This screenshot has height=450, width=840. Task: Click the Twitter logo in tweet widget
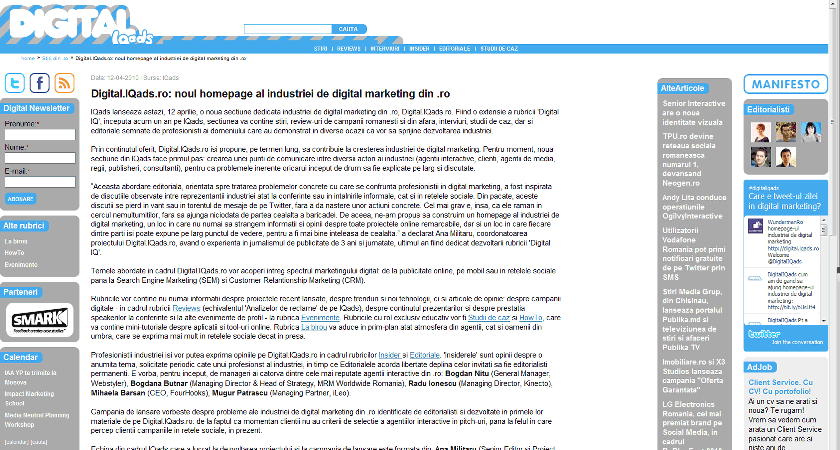click(764, 334)
